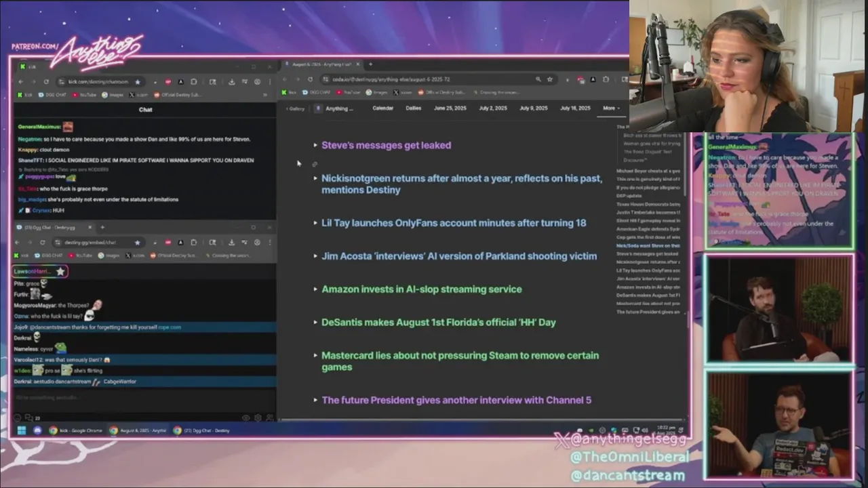Click MogyorosMagyar username in DGG chat
The width and height of the screenshot is (868, 488).
(35, 306)
